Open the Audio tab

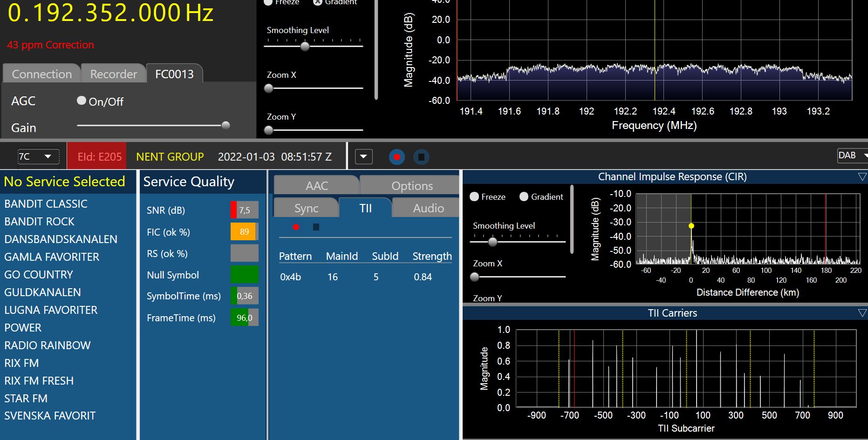tap(428, 208)
